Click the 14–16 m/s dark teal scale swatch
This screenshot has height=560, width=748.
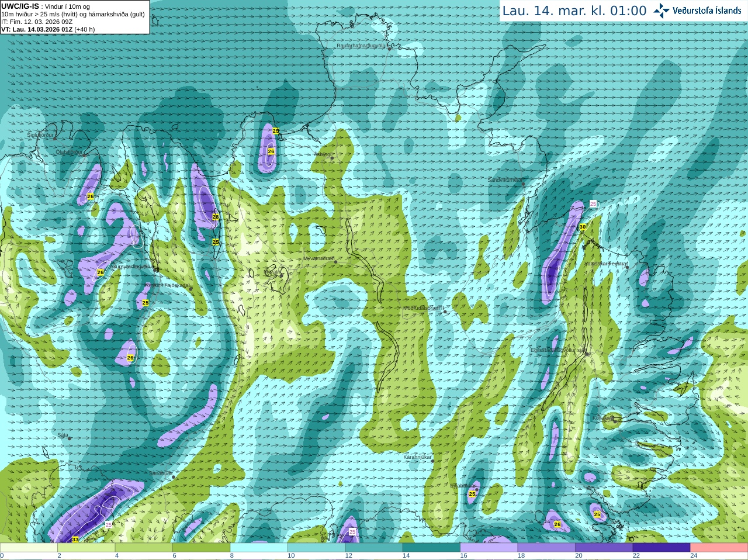431,548
